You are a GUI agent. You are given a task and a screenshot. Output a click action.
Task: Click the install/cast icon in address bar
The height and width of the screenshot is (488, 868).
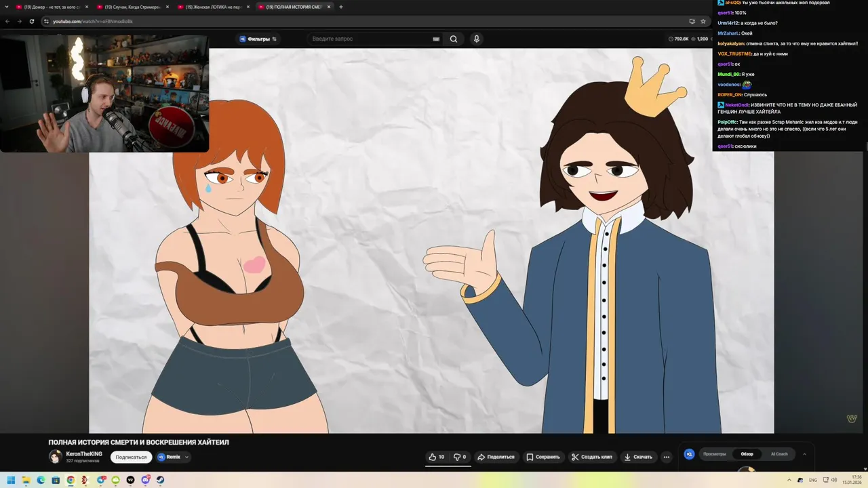692,21
